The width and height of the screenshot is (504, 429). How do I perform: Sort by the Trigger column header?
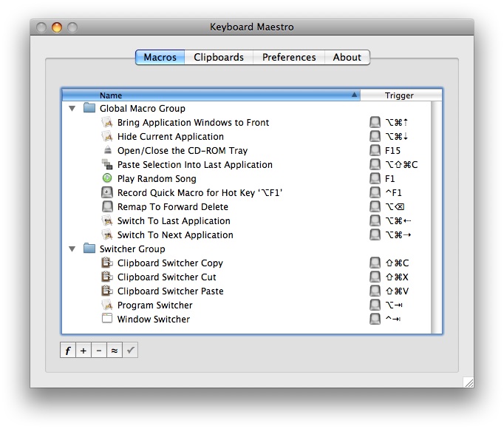[x=401, y=95]
